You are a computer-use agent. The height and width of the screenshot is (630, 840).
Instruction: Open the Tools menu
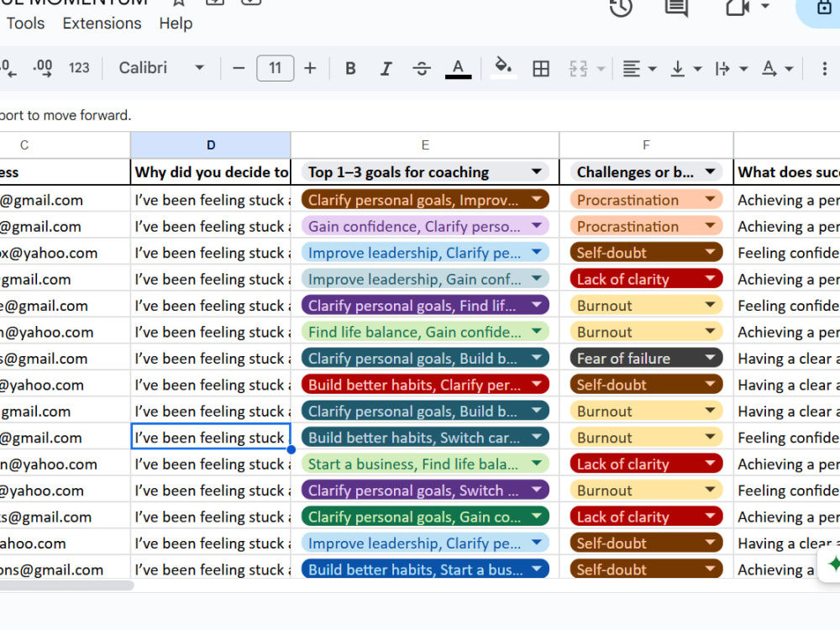(25, 24)
